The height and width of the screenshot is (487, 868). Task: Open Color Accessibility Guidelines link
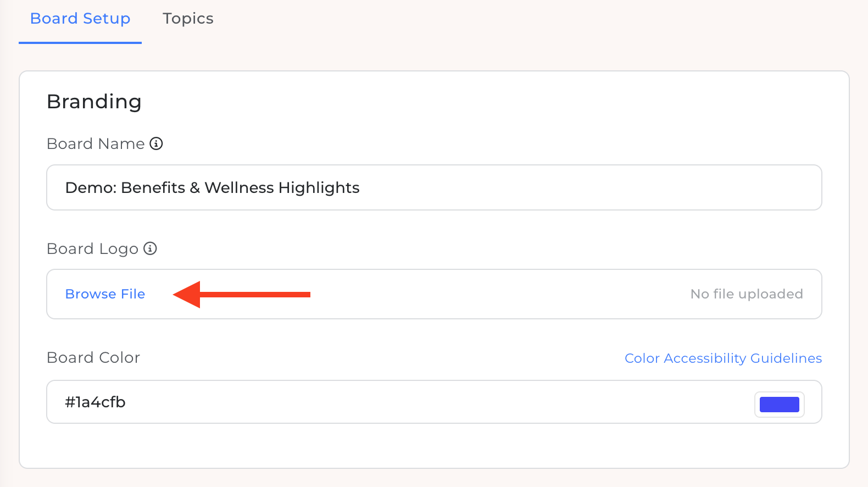click(x=723, y=358)
